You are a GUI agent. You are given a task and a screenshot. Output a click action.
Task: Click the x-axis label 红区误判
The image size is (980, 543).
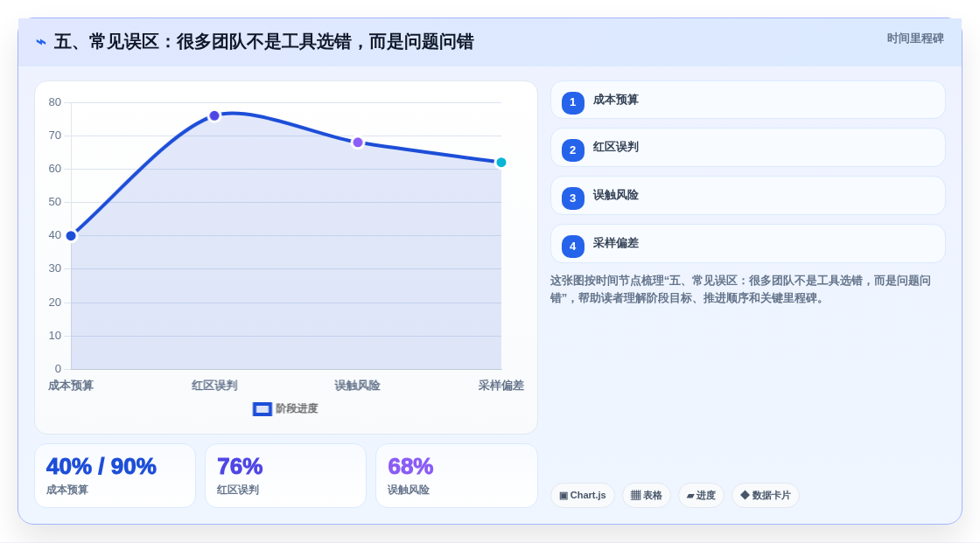pyautogui.click(x=214, y=386)
